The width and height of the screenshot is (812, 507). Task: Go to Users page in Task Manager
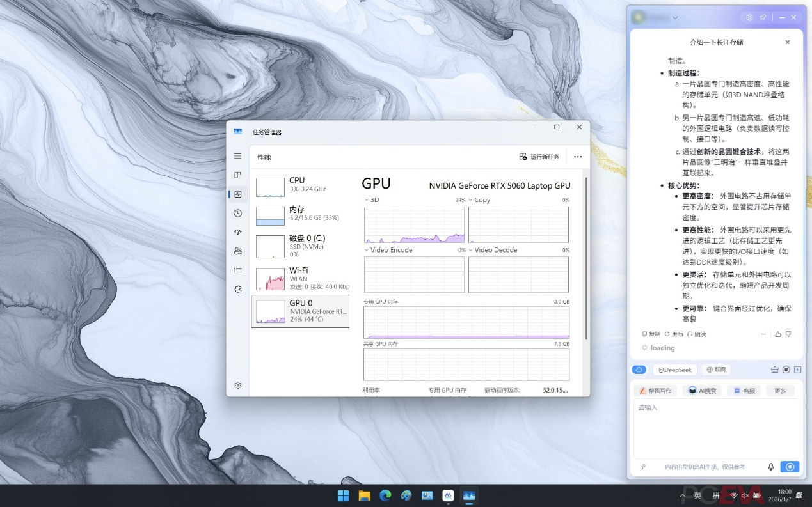pos(238,251)
